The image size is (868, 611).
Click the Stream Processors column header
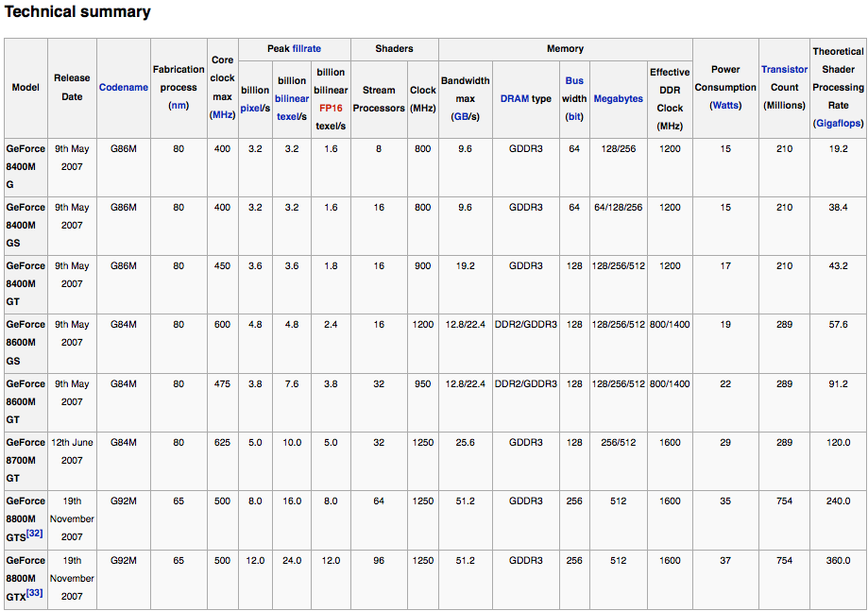[x=379, y=99]
